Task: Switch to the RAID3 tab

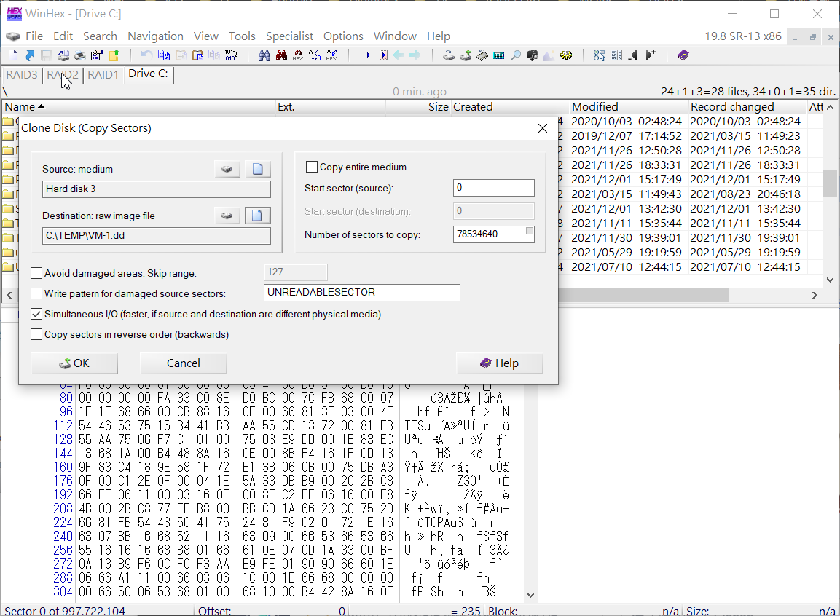Action: point(22,75)
